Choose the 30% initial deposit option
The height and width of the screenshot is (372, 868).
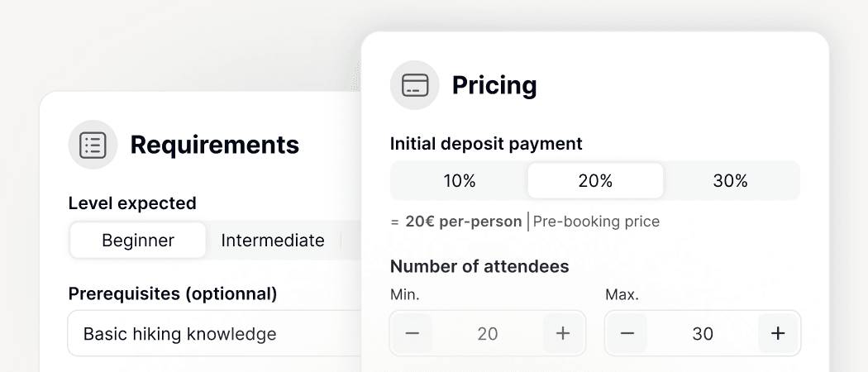coord(730,180)
